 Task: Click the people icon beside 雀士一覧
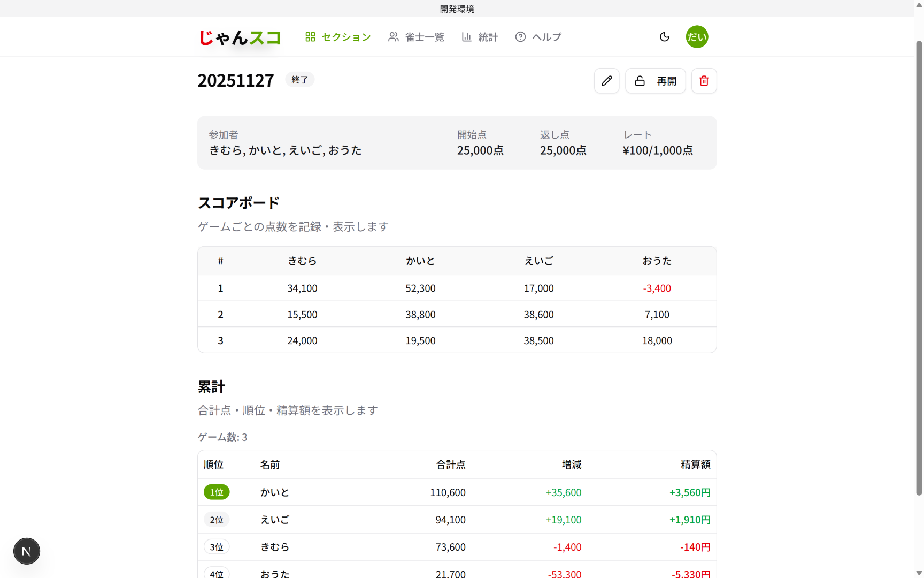point(394,36)
